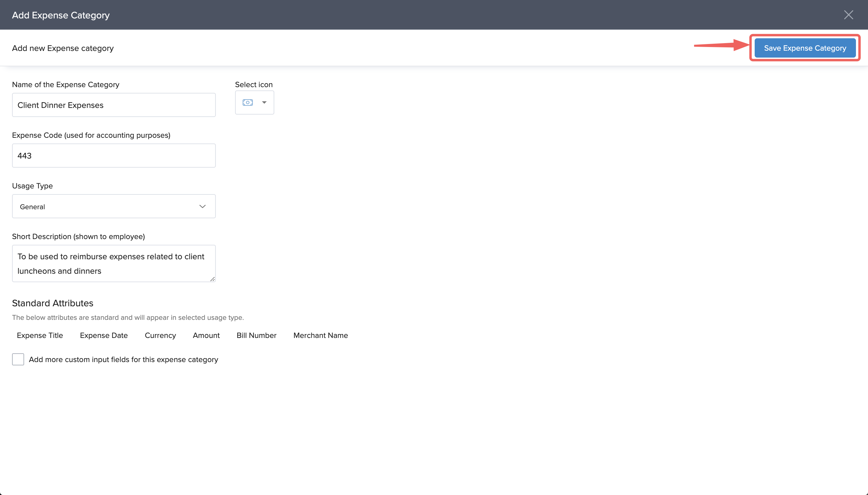Click the custom input fields checkbox label
This screenshot has width=868, height=495.
point(123,359)
